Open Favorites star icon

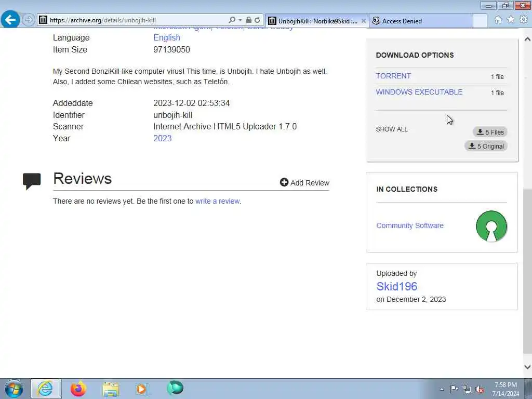click(511, 20)
